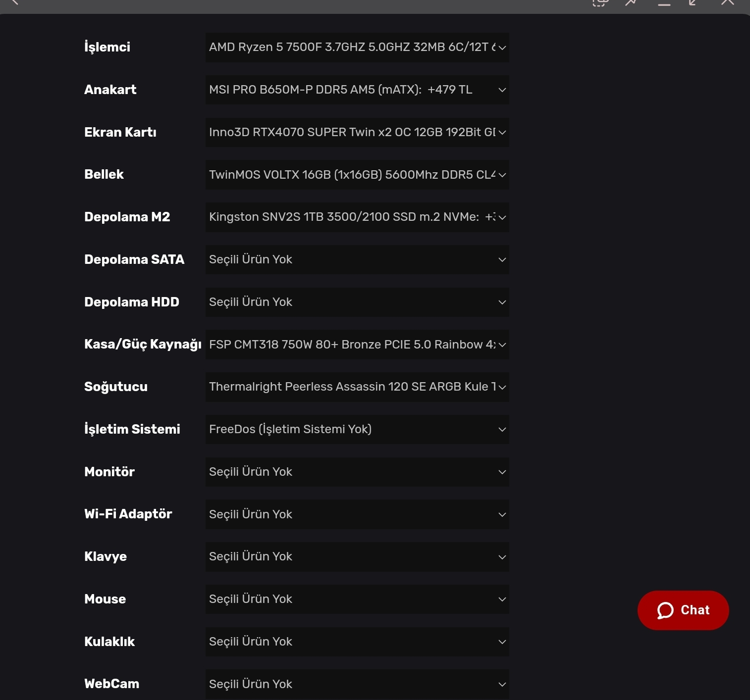
Task: Click the Bellek label
Action: (104, 174)
